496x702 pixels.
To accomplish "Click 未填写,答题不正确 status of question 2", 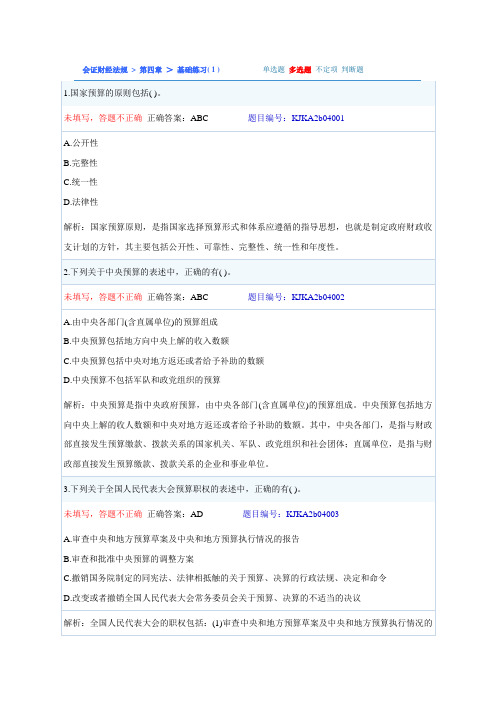I will (x=103, y=297).
